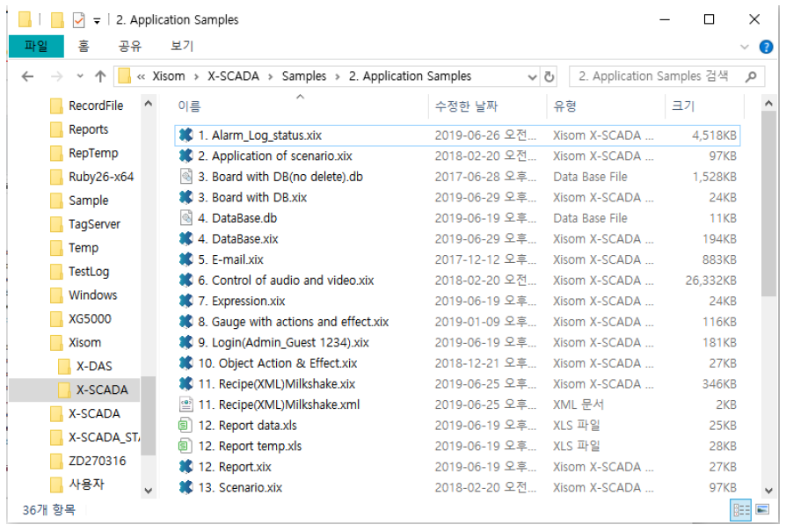Click XML document icon of 11. Recipe(XML)Milkshake.xml
The height and width of the screenshot is (532, 786).
click(186, 404)
